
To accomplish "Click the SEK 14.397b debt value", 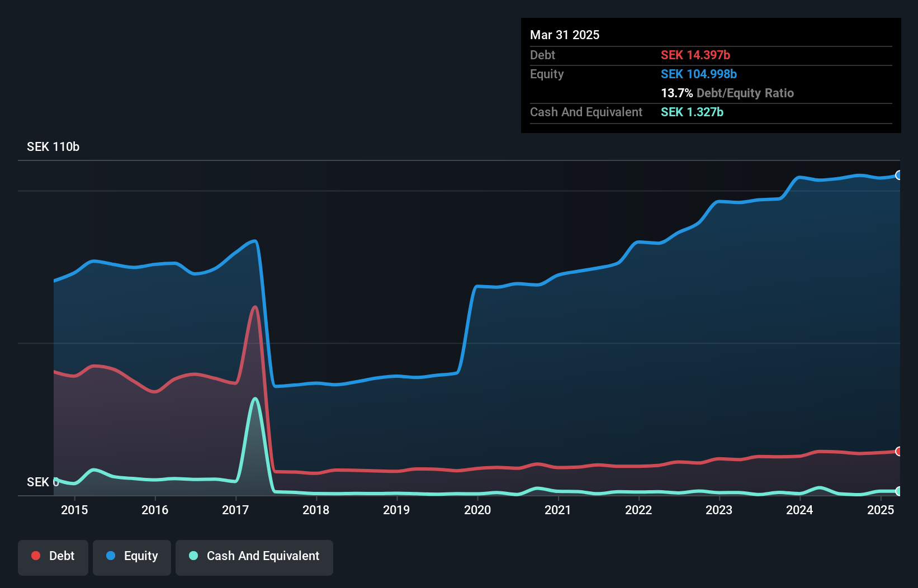I will click(x=695, y=55).
